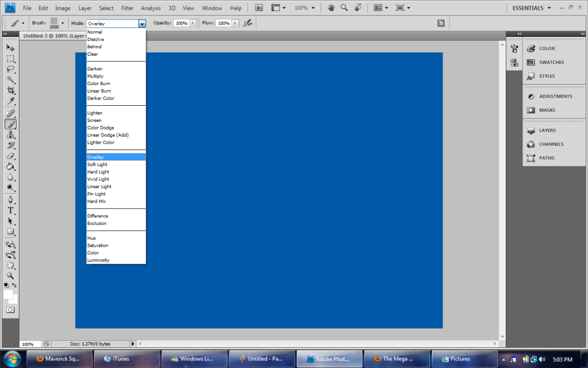Screen dimensions: 588x368
Task: Choose the Type tool
Action: click(x=10, y=210)
